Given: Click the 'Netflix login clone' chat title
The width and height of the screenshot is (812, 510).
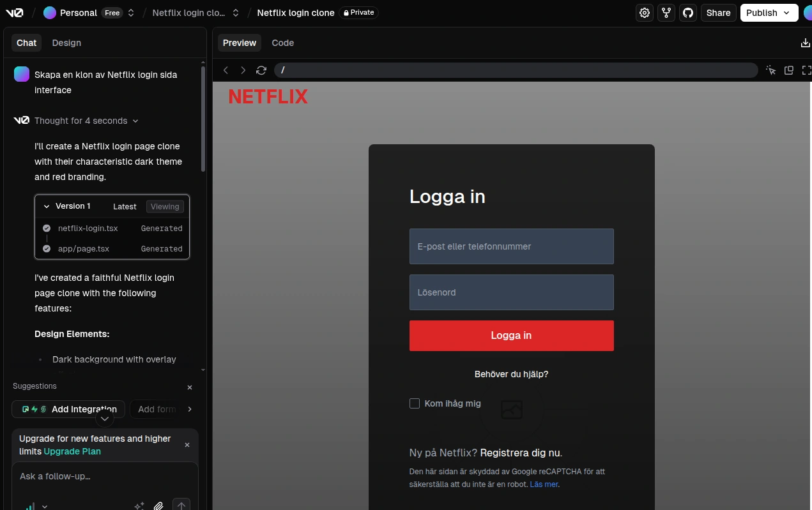Looking at the screenshot, I should click(x=296, y=13).
